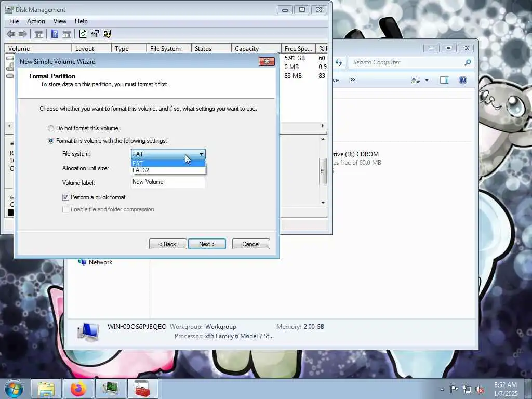Open the File menu in Disk Management
The height and width of the screenshot is (399, 532).
[14, 21]
